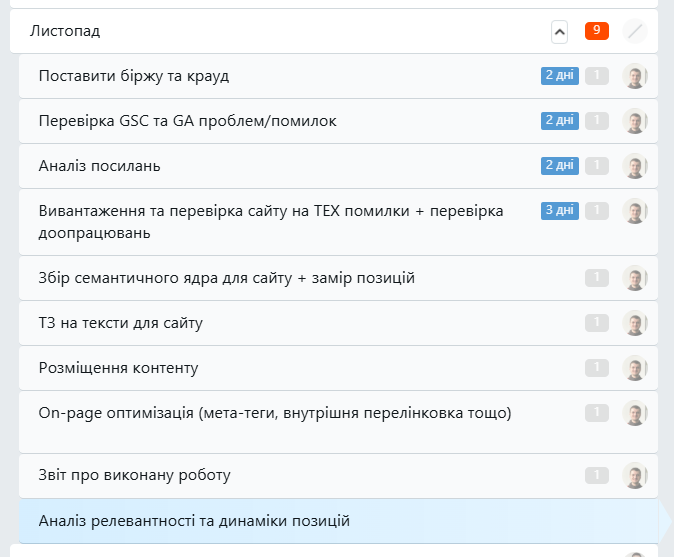This screenshot has height=557, width=674.
Task: Open the task Поставити біржу та крауд
Action: coord(140,76)
